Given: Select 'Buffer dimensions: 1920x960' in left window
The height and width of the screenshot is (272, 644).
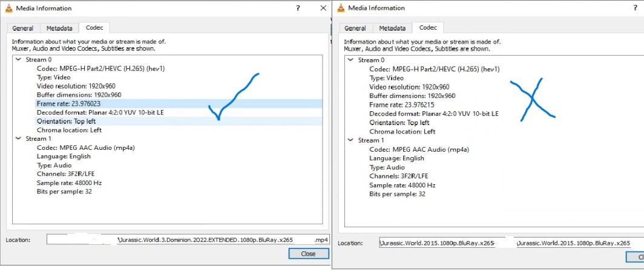Looking at the screenshot, I should tap(79, 95).
